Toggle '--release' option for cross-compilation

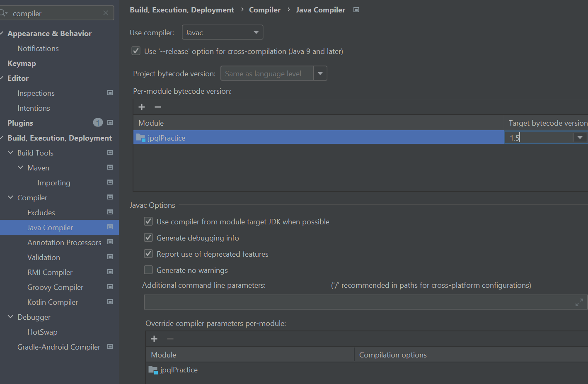pyautogui.click(x=136, y=51)
